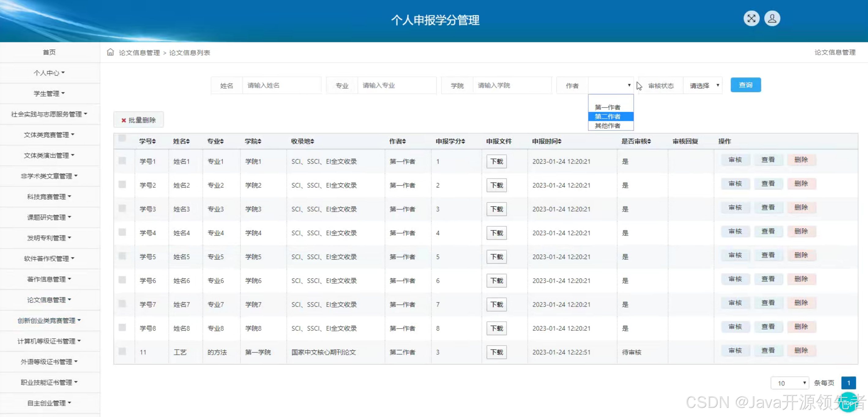Image resolution: width=868 pixels, height=417 pixels.
Task: Click the 批量删除 button
Action: [139, 120]
